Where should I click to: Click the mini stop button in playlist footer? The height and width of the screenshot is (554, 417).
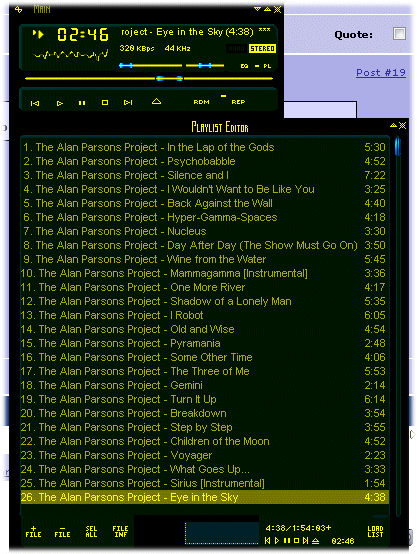(296, 541)
